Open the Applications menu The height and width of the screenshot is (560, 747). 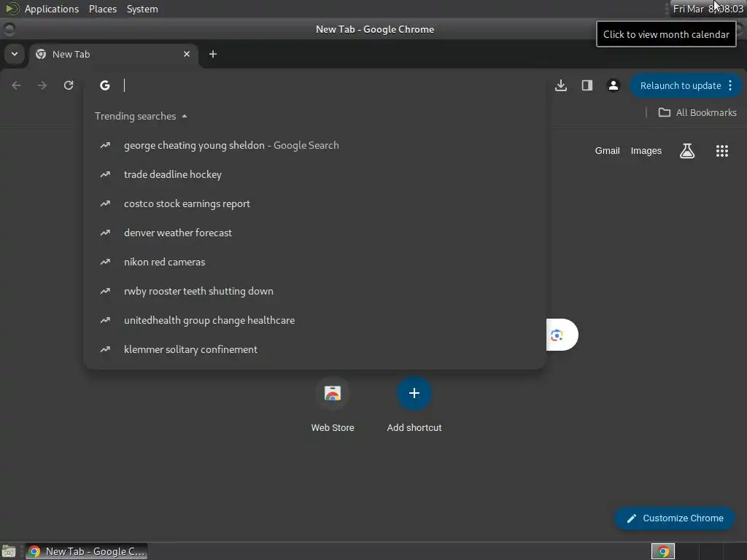[x=52, y=9]
